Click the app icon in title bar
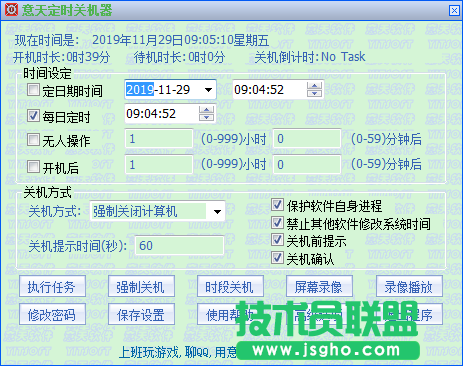 [11, 10]
